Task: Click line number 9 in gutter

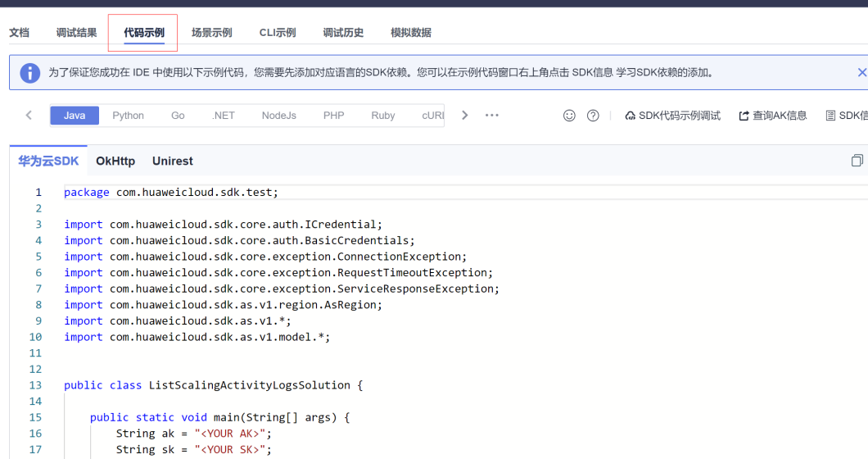Action: [x=38, y=321]
